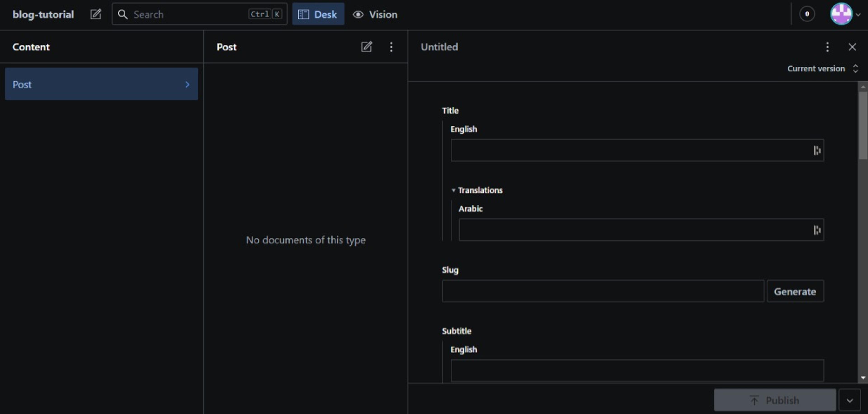868x414 pixels.
Task: Click presence icon in English title field
Action: tap(817, 150)
